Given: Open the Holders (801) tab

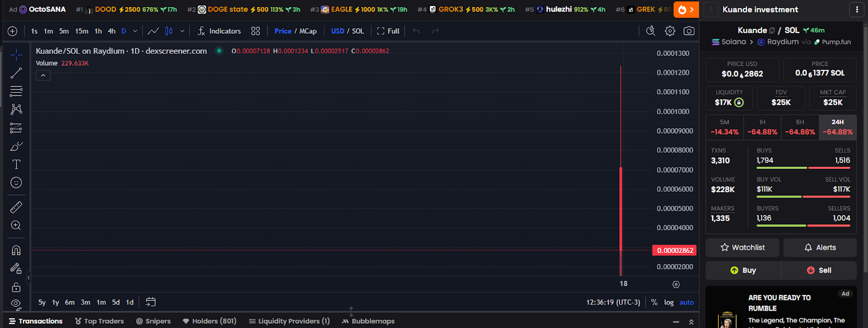Looking at the screenshot, I should click(209, 321).
